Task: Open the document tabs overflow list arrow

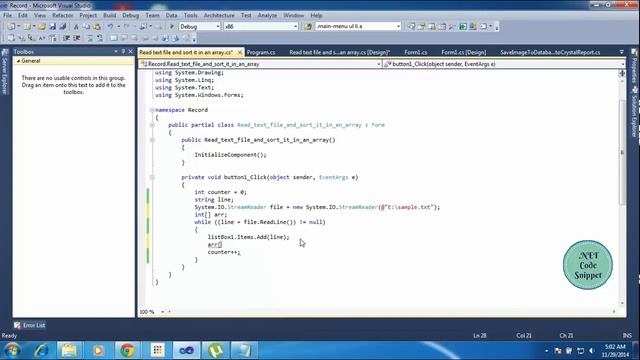Action: [x=622, y=52]
